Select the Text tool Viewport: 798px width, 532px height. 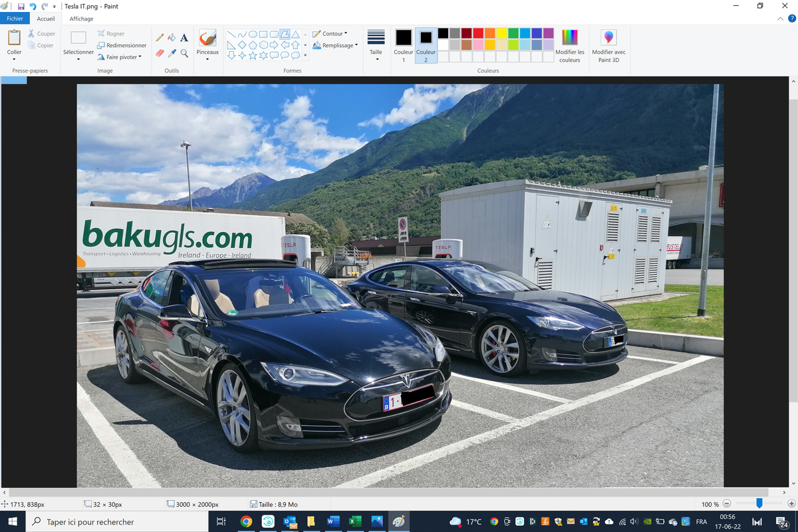point(184,38)
